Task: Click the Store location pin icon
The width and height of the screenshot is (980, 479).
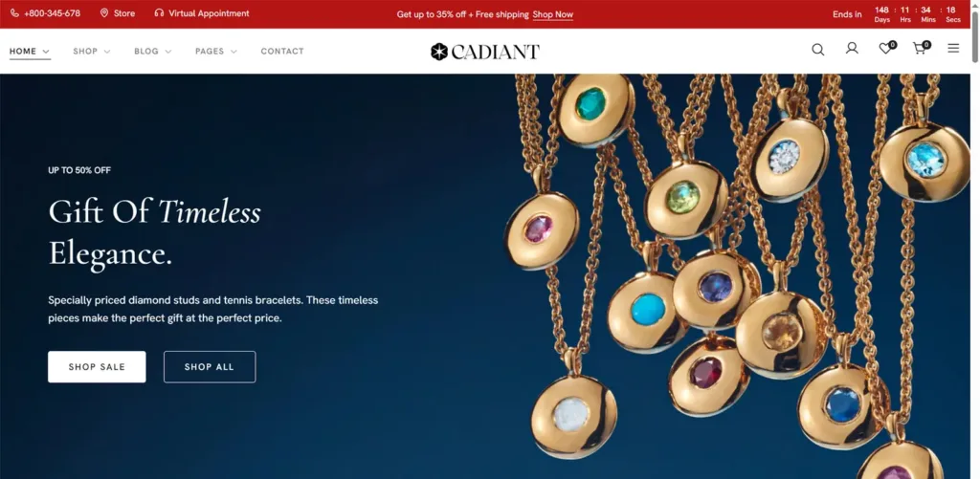Action: click(104, 13)
